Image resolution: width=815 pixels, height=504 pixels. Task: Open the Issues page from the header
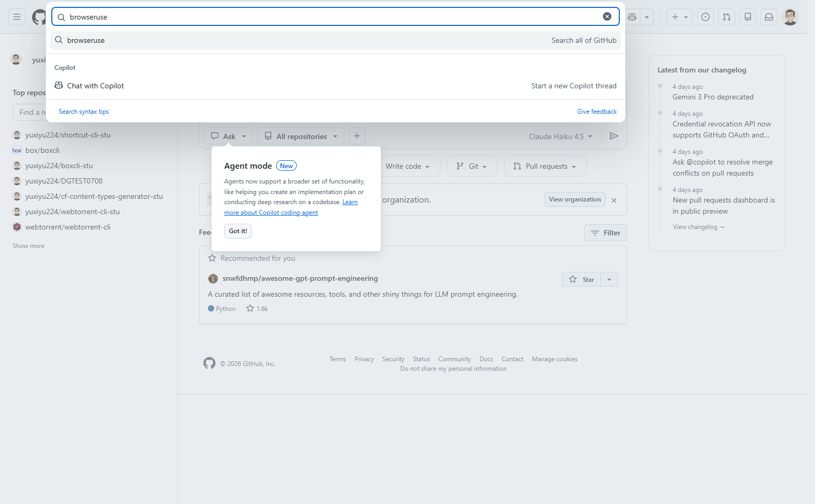tap(706, 17)
